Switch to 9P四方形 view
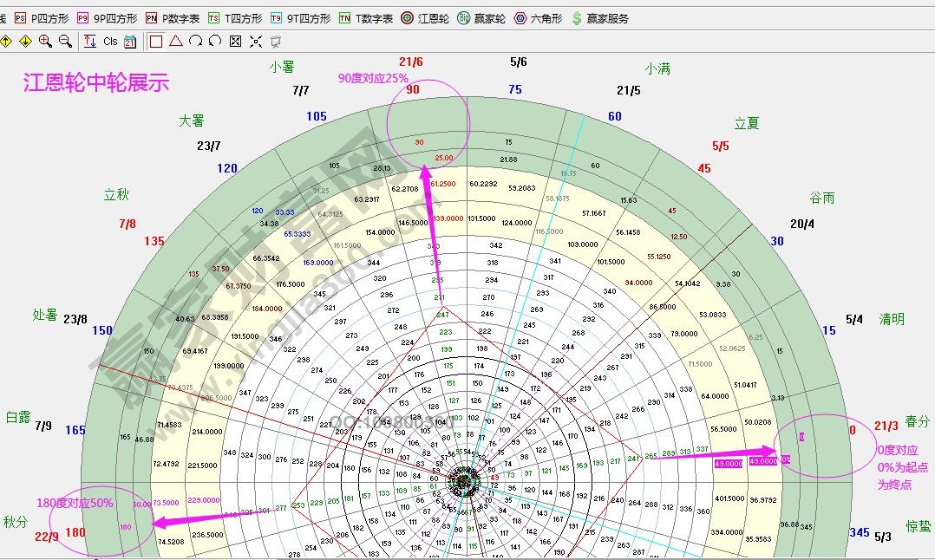Screen dimensions: 935x560 pyautogui.click(x=108, y=18)
